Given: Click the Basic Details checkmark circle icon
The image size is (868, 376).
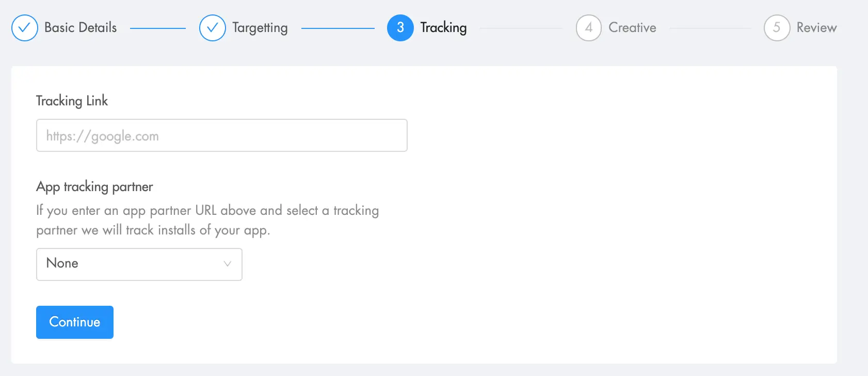Looking at the screenshot, I should (24, 28).
